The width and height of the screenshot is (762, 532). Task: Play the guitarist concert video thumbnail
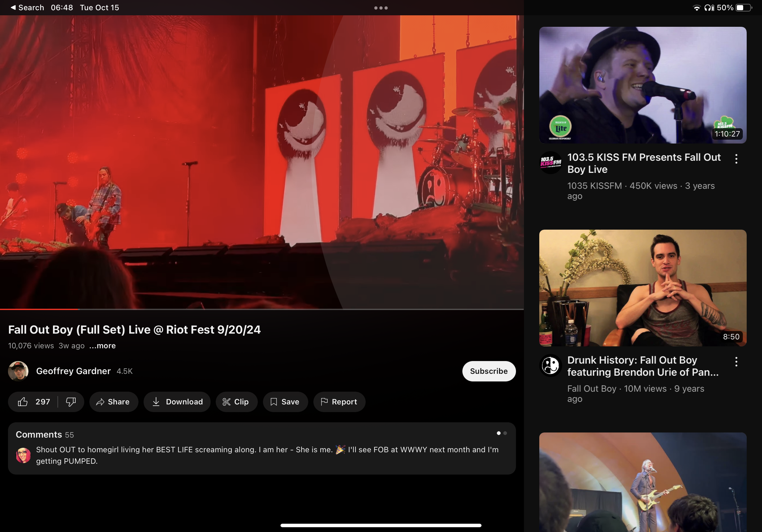click(643, 482)
